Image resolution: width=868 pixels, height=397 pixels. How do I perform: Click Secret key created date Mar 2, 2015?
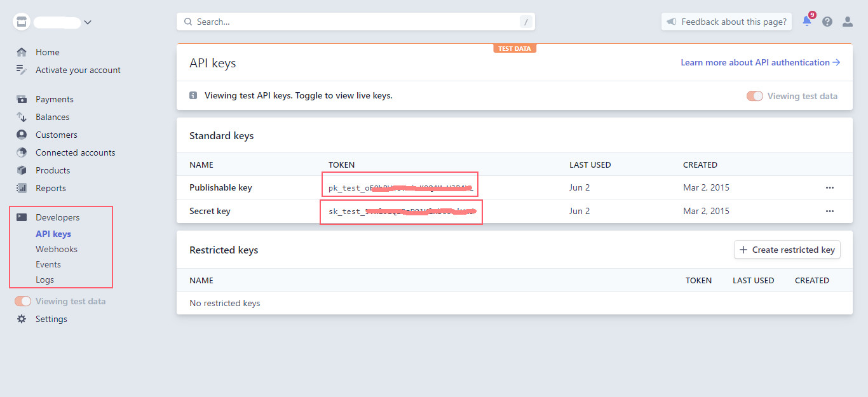tap(706, 211)
